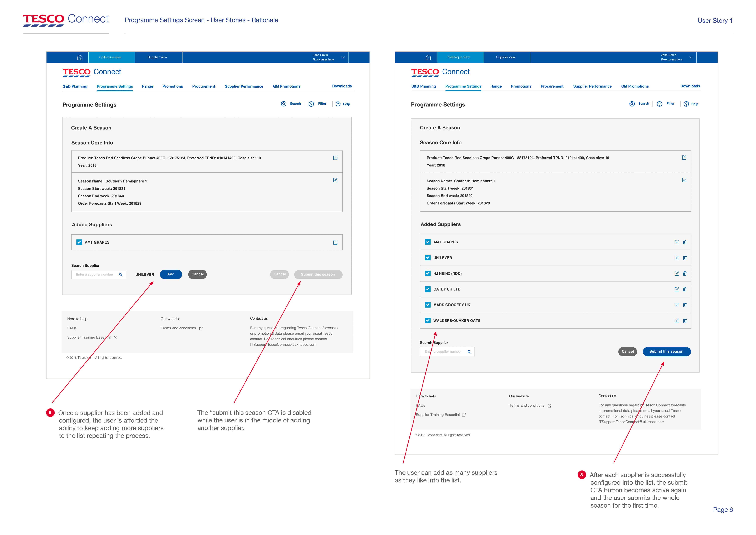Edit the OATLY UK LTD supplier row
The width and height of the screenshot is (756, 535).
(677, 290)
